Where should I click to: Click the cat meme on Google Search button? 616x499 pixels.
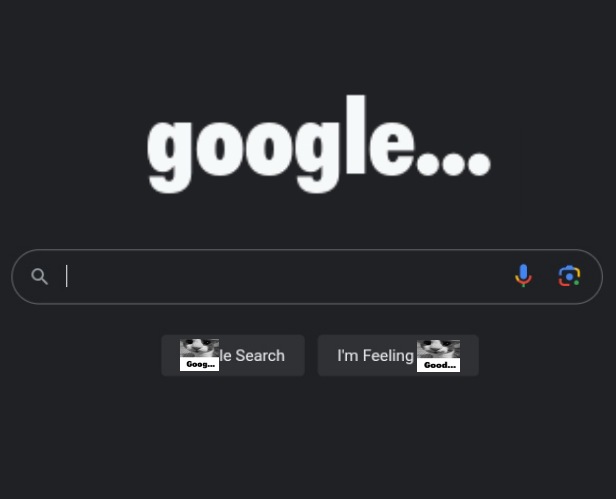[x=200, y=355]
